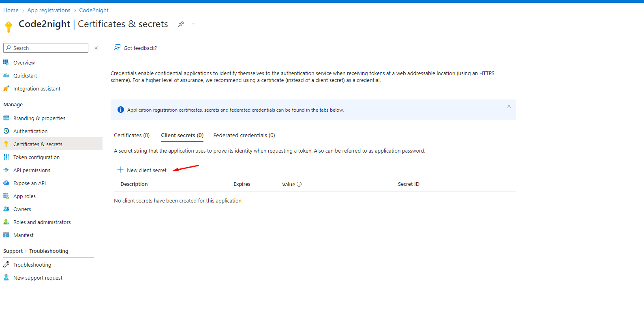Click the 'No client secrets have been created' message
The image size is (644, 321).
click(178, 200)
